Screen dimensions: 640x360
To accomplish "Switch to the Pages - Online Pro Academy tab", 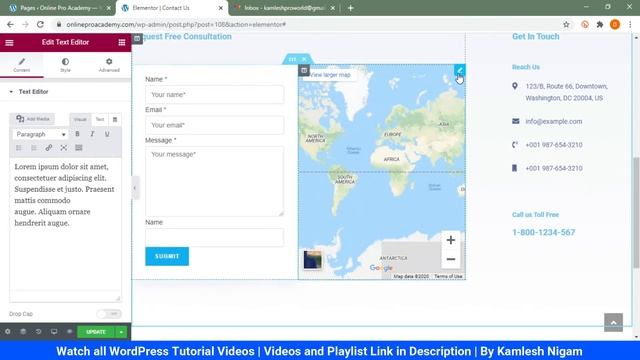I will [x=60, y=8].
